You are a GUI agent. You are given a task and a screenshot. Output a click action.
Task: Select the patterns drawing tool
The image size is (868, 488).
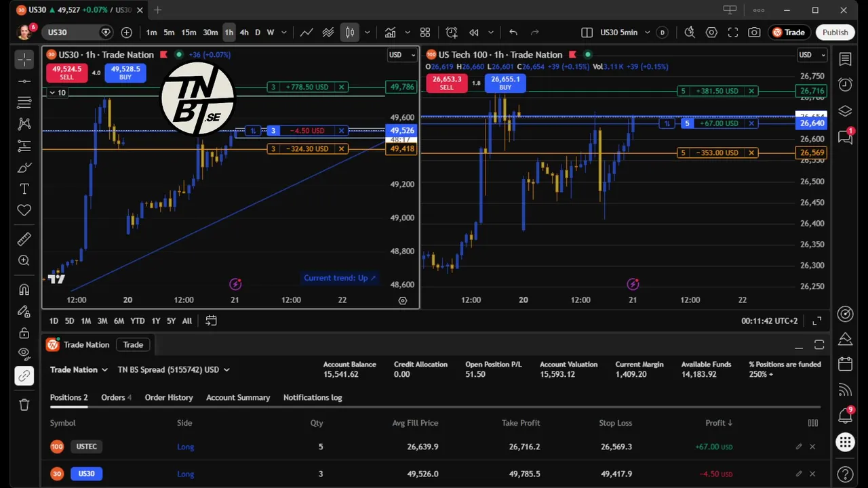(24, 123)
